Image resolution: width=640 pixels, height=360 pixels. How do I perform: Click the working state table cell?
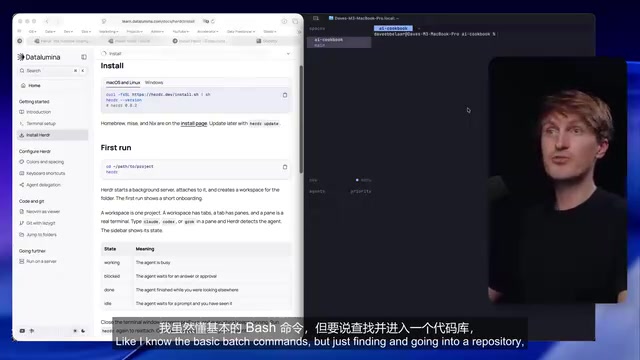pyautogui.click(x=112, y=262)
